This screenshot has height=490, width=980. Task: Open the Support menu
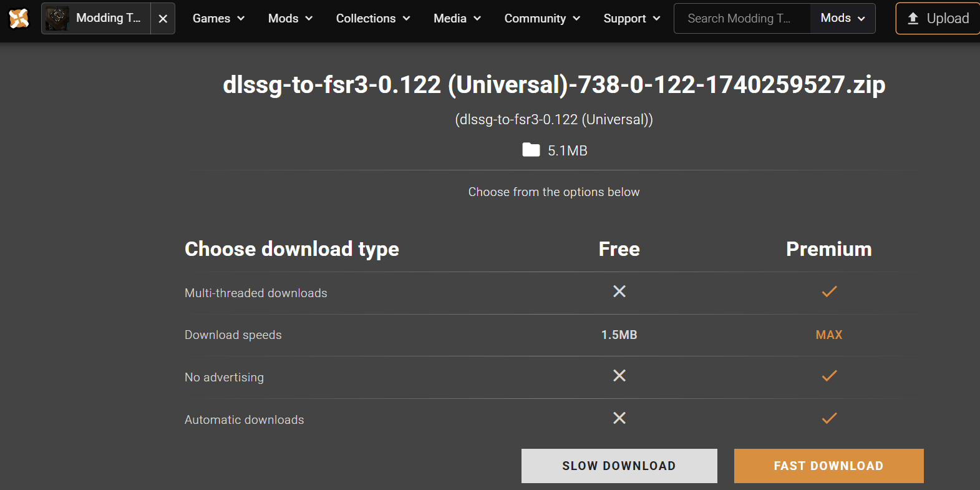(x=631, y=19)
